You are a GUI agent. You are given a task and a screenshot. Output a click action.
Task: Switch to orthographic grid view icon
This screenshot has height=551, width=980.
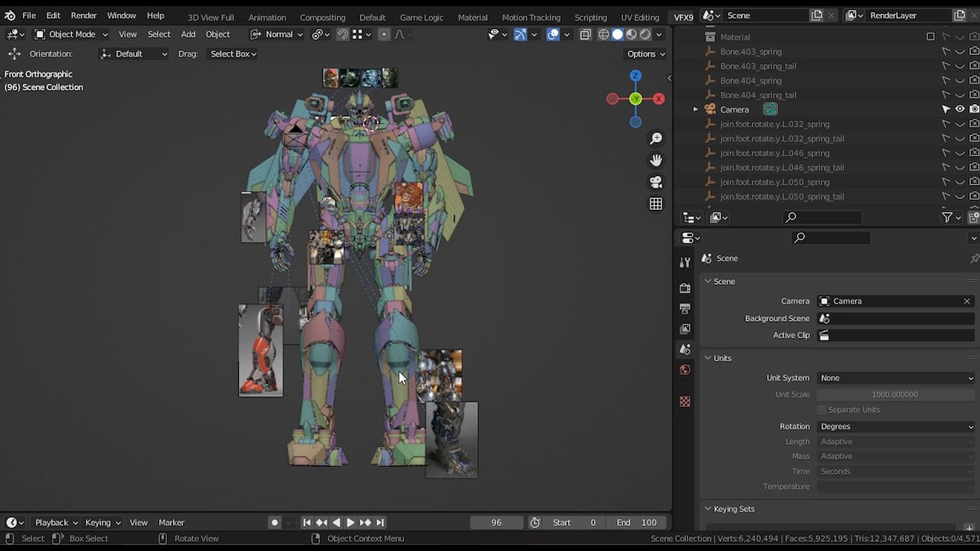656,204
